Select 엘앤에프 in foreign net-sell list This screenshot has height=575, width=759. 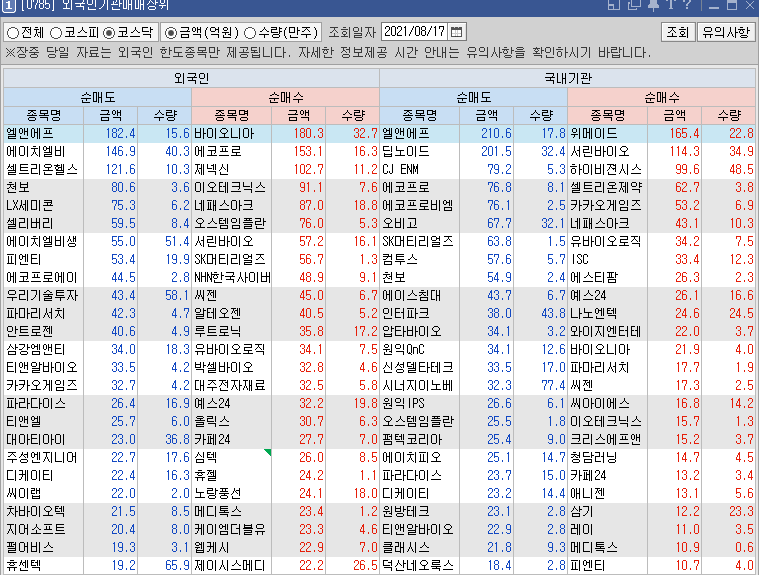30,133
